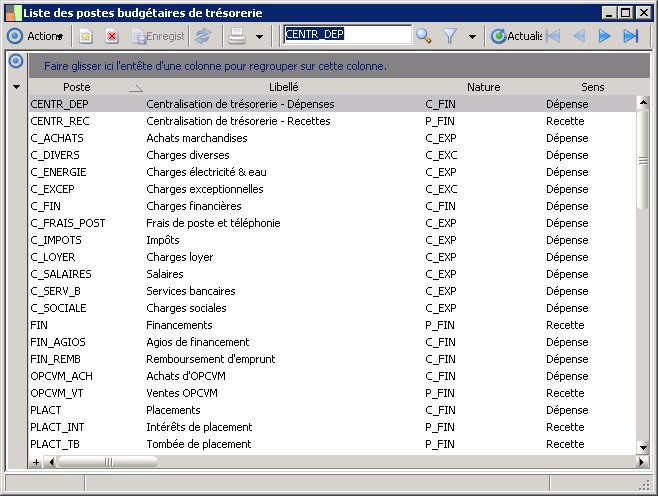This screenshot has width=658, height=496.
Task: Click the red delete record icon
Action: pyautogui.click(x=112, y=36)
